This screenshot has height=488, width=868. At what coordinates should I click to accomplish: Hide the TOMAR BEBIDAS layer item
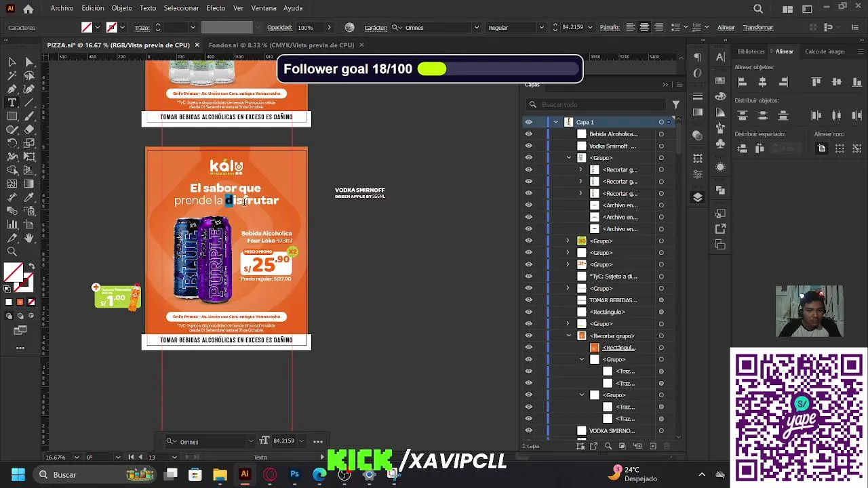529,300
